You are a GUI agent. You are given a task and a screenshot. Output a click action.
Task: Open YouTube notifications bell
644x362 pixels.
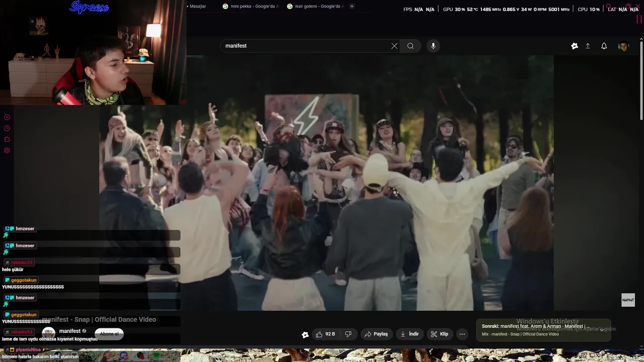point(604,46)
